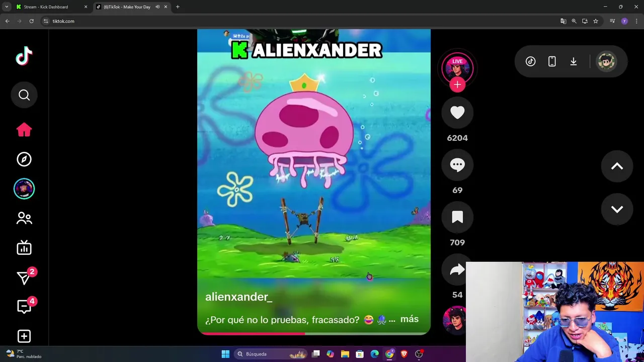The height and width of the screenshot is (362, 644).
Task: Open the weather widget showing 7°C
Action: click(x=23, y=354)
